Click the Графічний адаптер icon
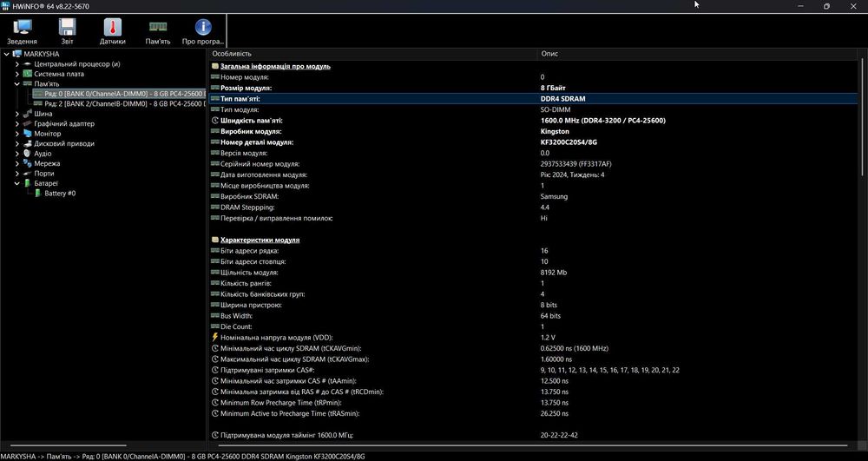The image size is (868, 461). [27, 124]
